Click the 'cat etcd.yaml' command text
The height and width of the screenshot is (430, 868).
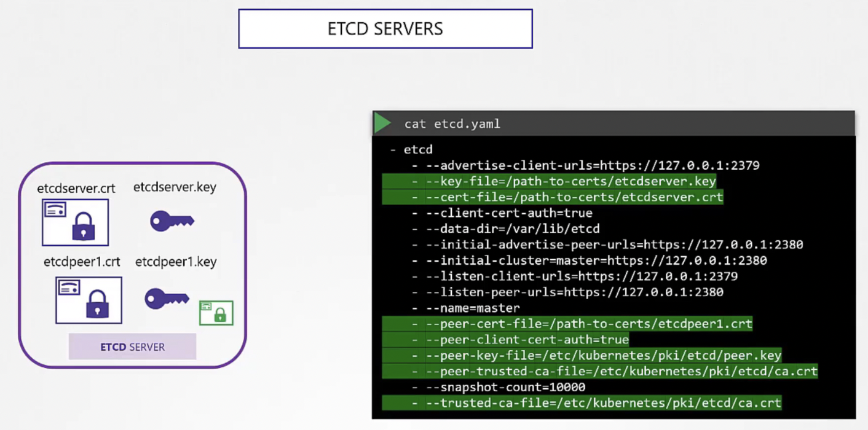(x=452, y=124)
